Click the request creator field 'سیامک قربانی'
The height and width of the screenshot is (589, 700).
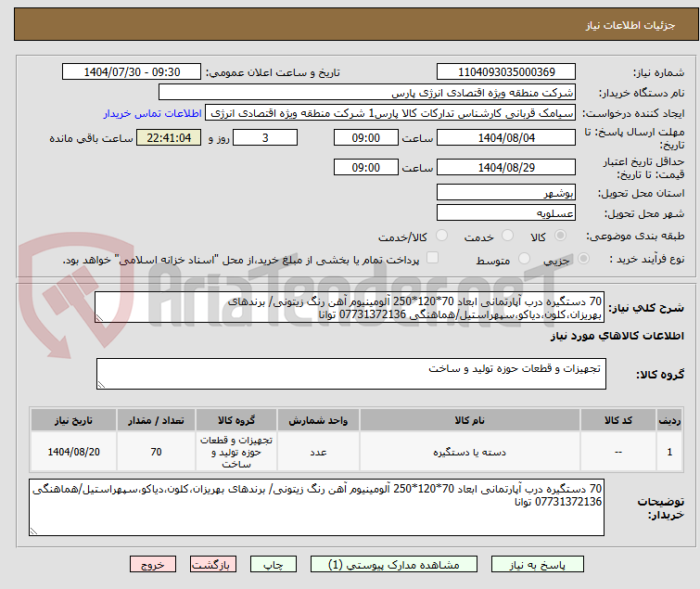[x=390, y=113]
